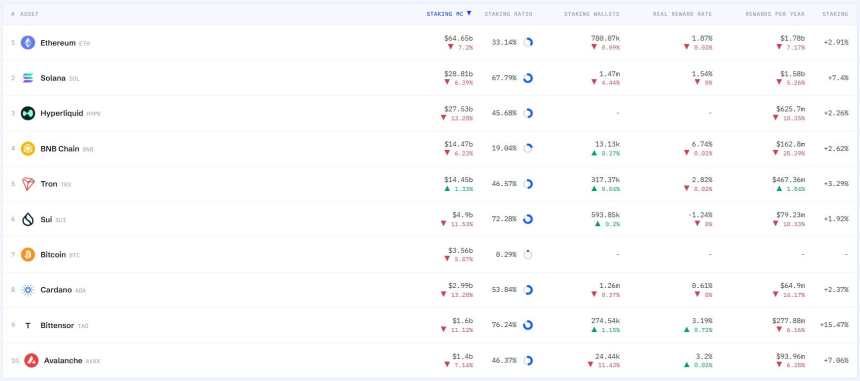Click Cardano staking wallets 1.26m
This screenshot has width=860, height=381.
[609, 286]
